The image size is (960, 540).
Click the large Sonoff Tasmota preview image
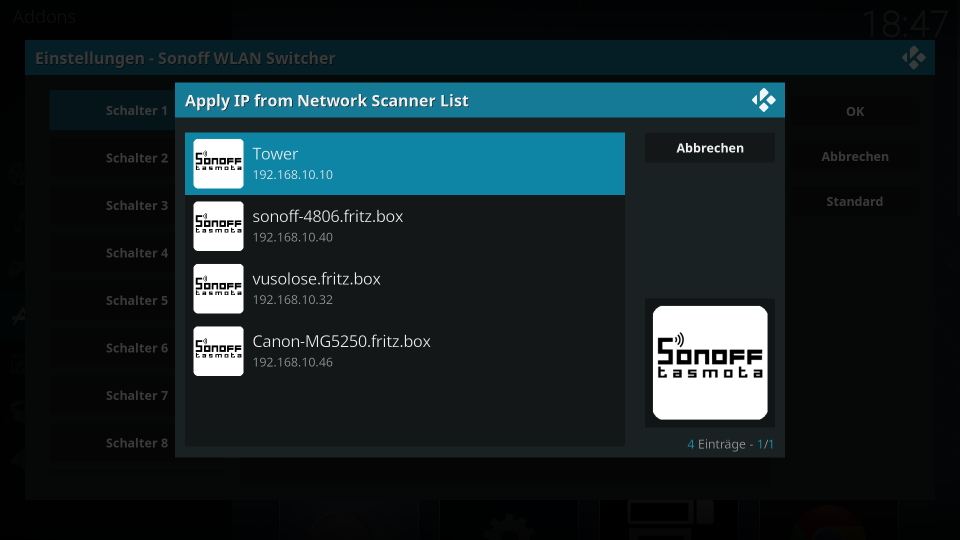[710, 362]
